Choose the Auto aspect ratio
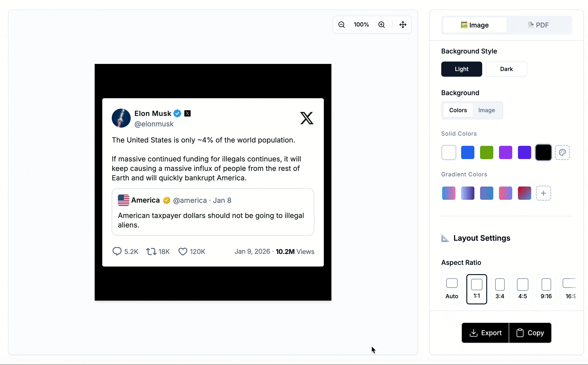Viewport: 588px width, 365px height. 452,289
